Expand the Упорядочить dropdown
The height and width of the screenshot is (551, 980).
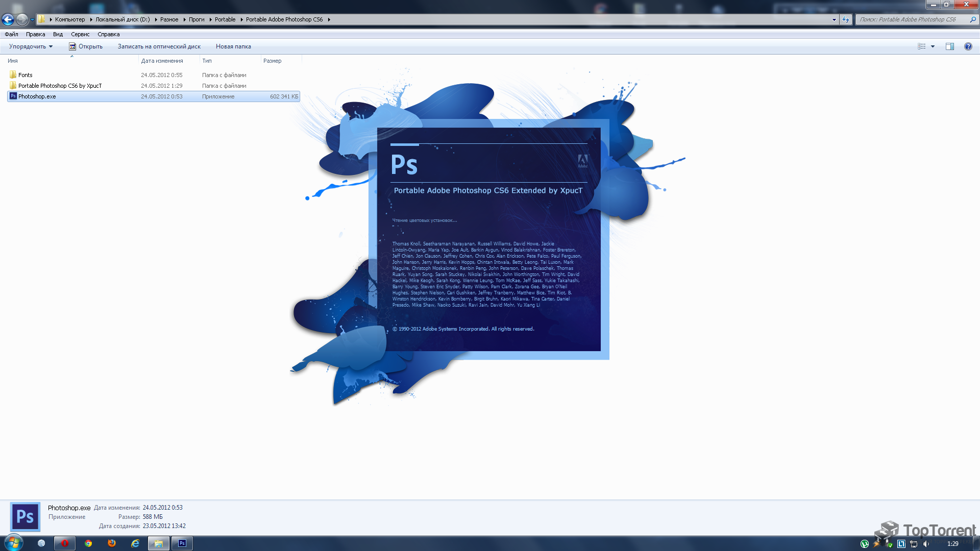pos(31,46)
